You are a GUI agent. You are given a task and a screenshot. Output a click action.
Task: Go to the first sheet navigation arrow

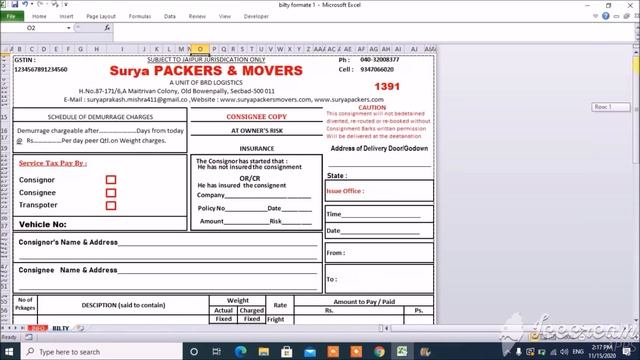click(3, 328)
